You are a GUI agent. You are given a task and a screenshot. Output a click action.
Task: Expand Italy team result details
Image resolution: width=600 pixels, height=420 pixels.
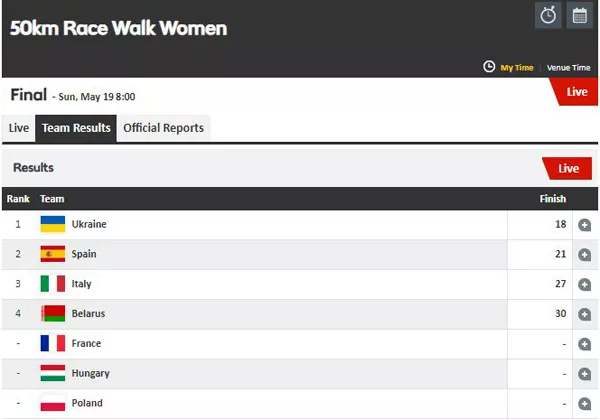tap(585, 285)
